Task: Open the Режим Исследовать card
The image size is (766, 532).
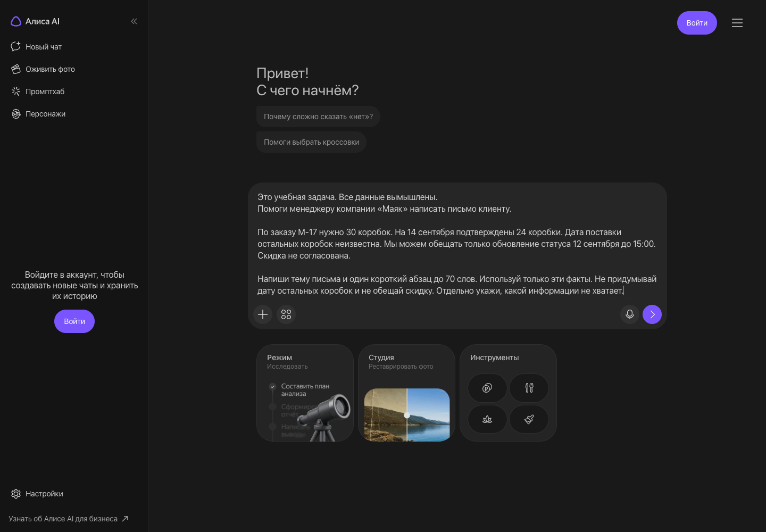Action: coord(305,393)
